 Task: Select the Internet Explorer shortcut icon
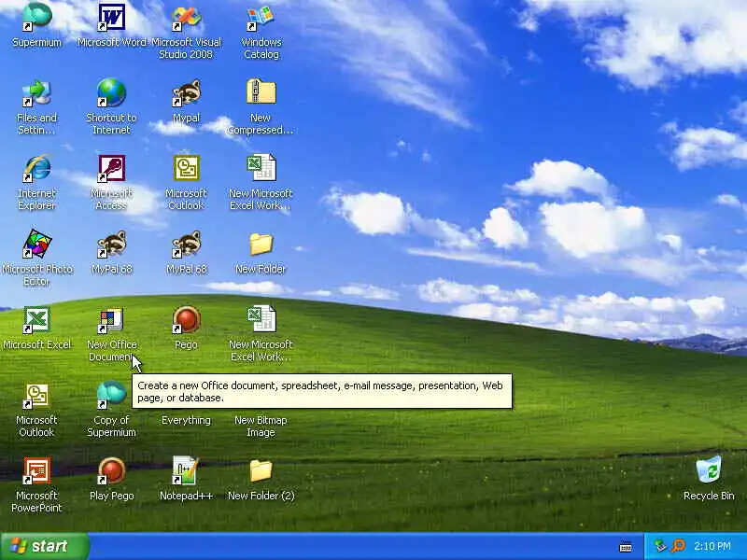coord(36,168)
